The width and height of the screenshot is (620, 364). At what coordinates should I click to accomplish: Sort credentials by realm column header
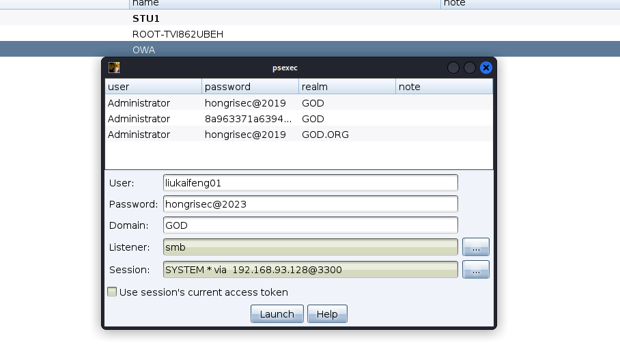tap(347, 87)
